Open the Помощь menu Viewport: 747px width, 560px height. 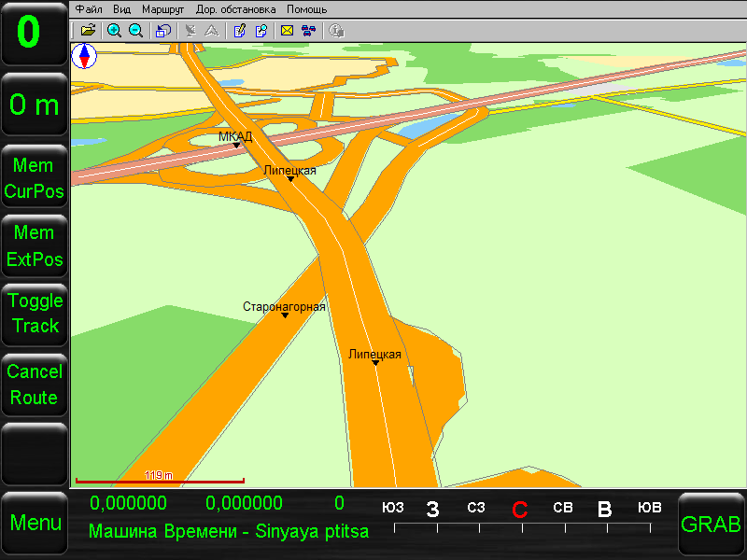[x=307, y=9]
